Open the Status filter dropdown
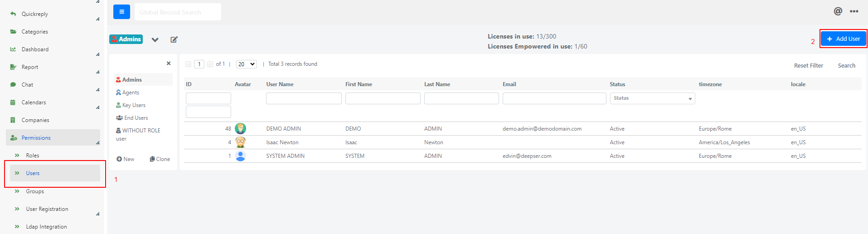Image resolution: width=868 pixels, height=234 pixels. coord(652,98)
